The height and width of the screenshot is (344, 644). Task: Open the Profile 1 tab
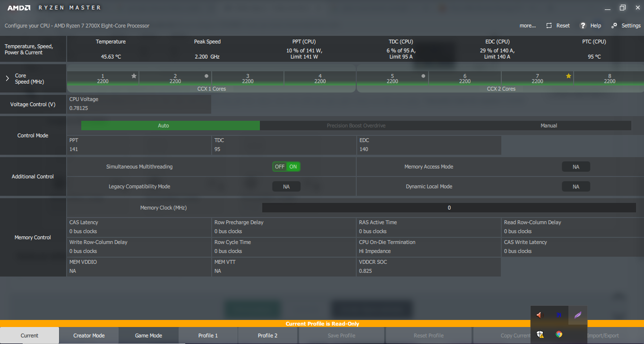click(208, 336)
